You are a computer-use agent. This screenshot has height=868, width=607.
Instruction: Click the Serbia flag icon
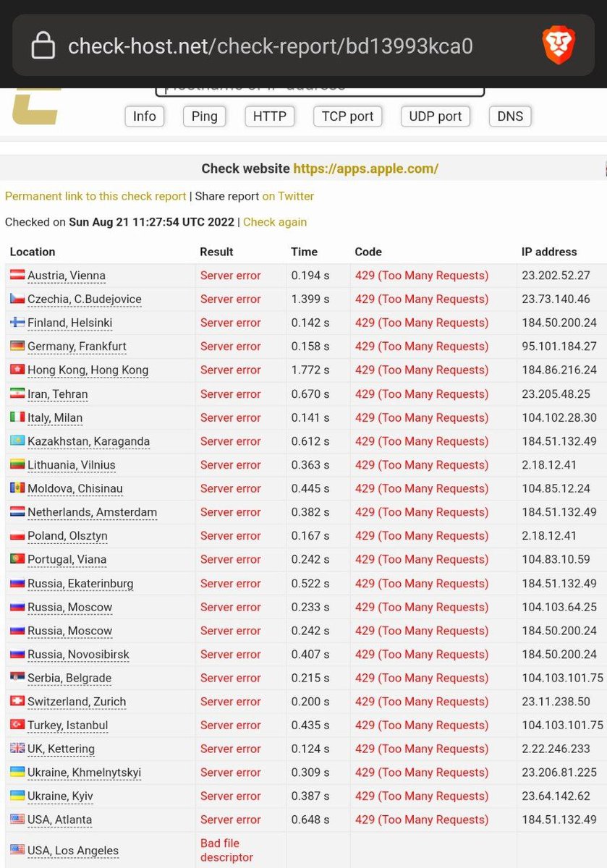pyautogui.click(x=17, y=678)
